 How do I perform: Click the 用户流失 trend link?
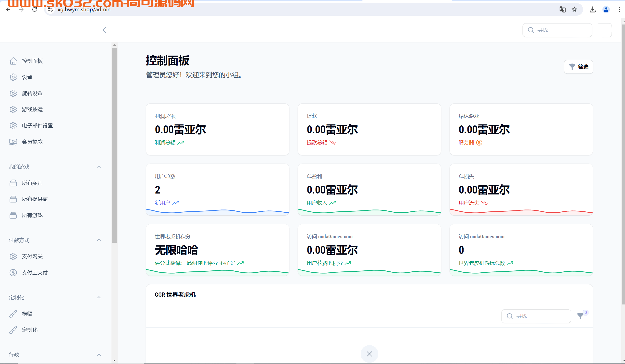coord(473,203)
